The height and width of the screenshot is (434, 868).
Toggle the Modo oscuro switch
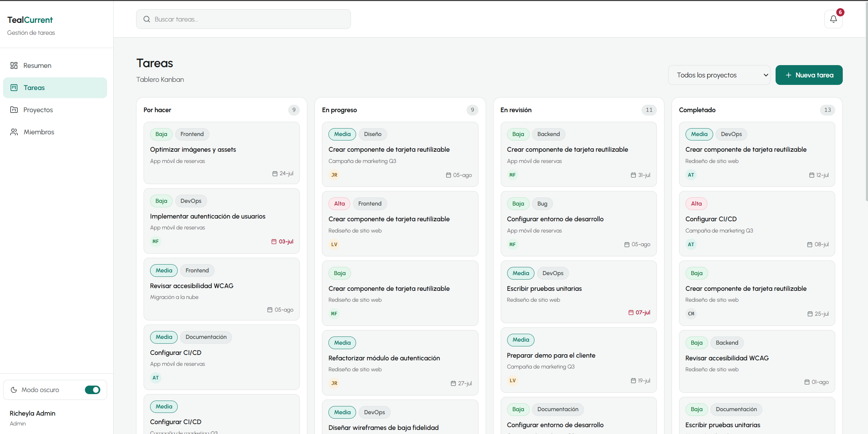[x=92, y=390]
